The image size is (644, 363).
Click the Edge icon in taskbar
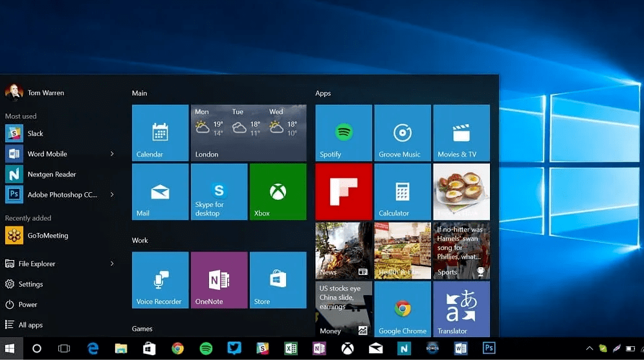93,349
